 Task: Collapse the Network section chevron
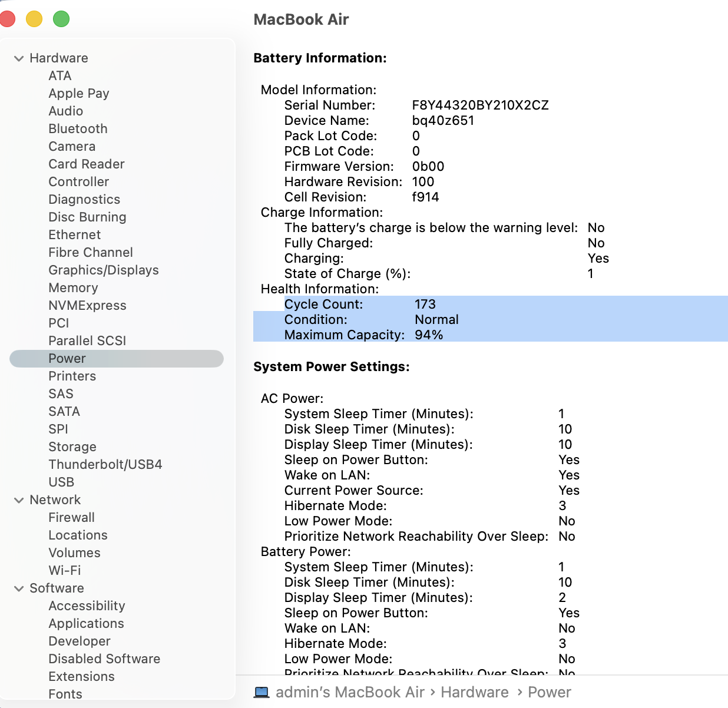click(19, 500)
